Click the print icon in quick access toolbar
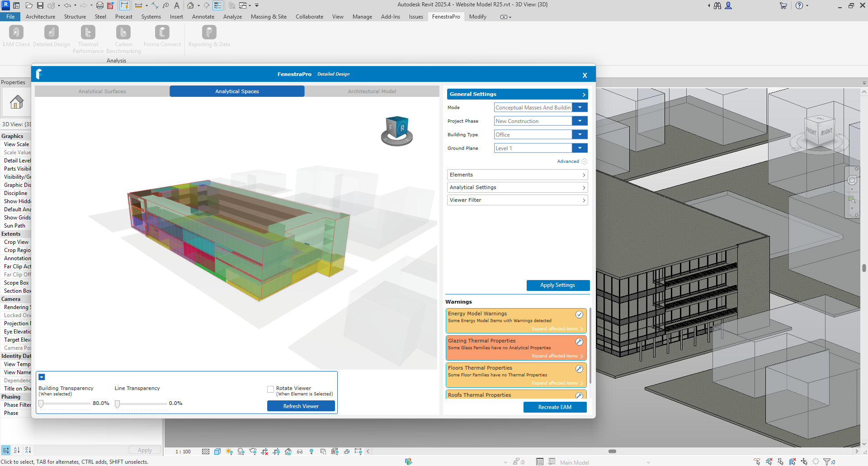The image size is (868, 466). [x=100, y=5]
